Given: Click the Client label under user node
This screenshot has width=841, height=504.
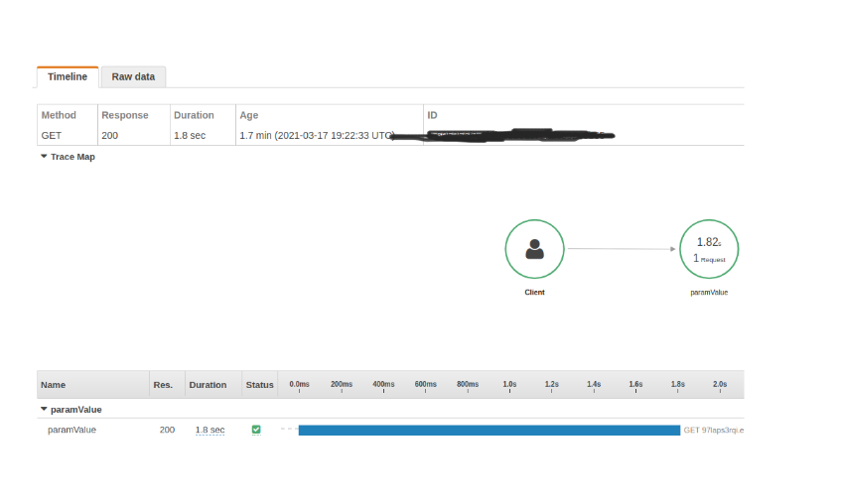Looking at the screenshot, I should (534, 293).
